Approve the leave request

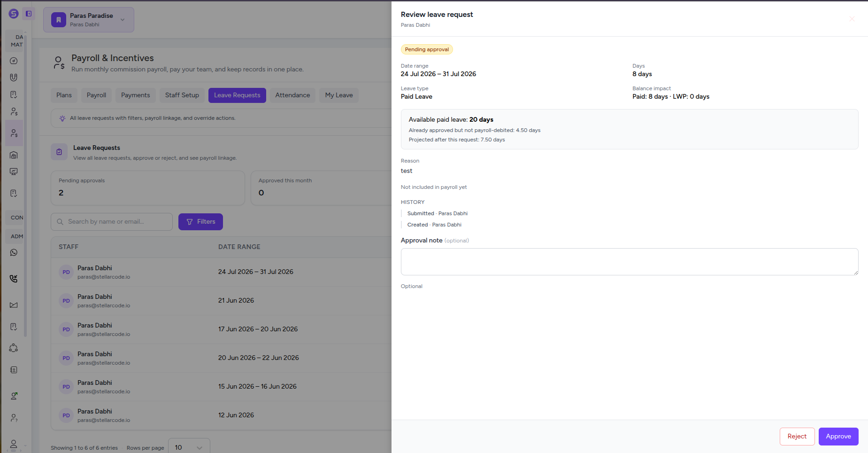pos(838,437)
